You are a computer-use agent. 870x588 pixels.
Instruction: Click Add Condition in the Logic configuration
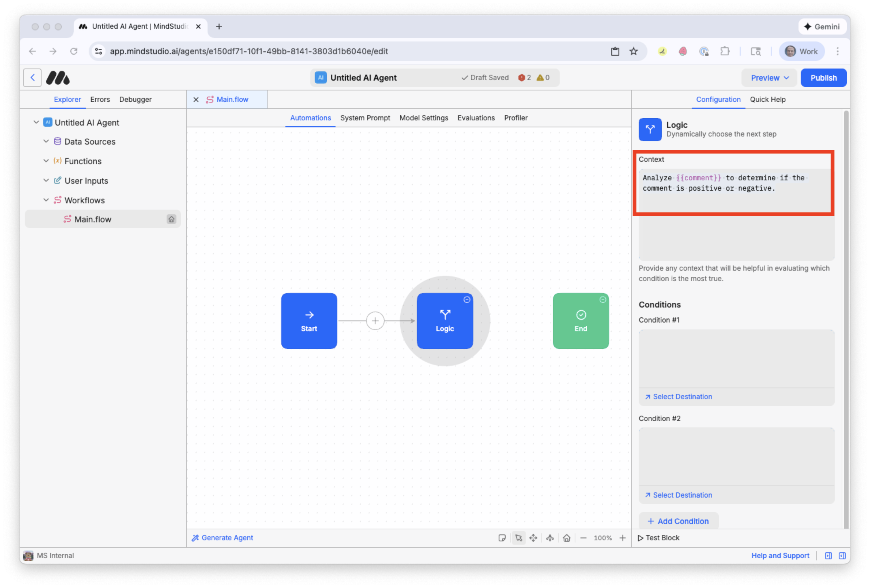(x=678, y=521)
